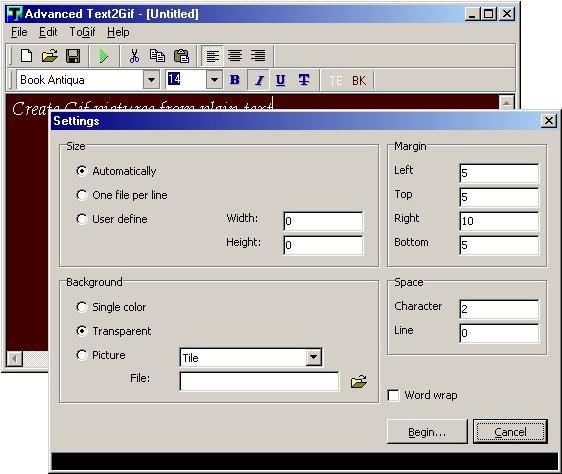This screenshot has width=562, height=474.
Task: Click the background File path field
Action: pyautogui.click(x=259, y=381)
